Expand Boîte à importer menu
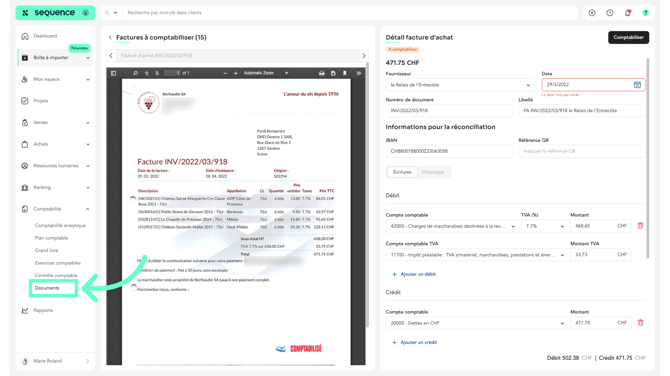This screenshot has width=670, height=376. (88, 58)
